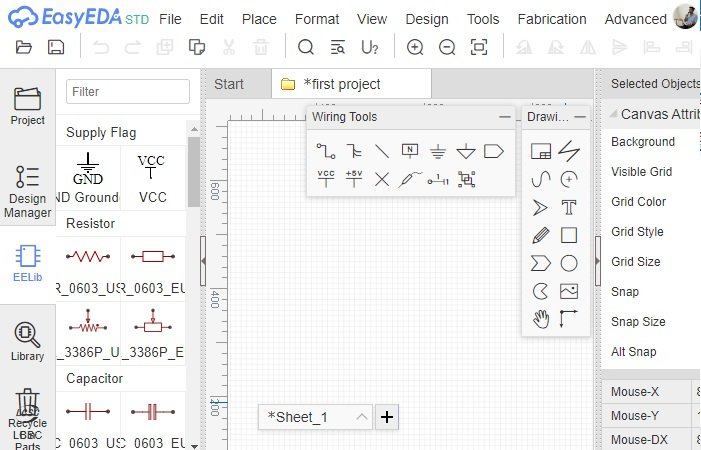Select the Wire tool in Wiring Tools
Image resolution: width=701 pixels, height=450 pixels.
pos(326,151)
